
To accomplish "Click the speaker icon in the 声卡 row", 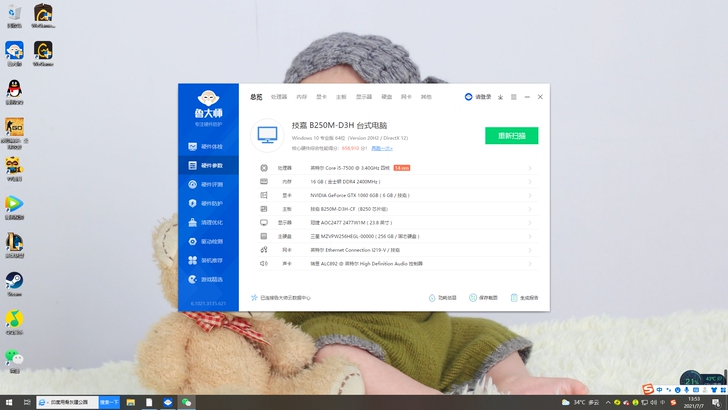I will point(264,263).
